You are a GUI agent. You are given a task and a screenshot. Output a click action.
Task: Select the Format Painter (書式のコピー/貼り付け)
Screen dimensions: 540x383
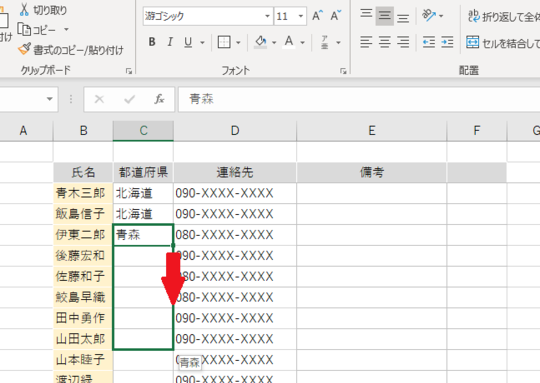point(71,50)
